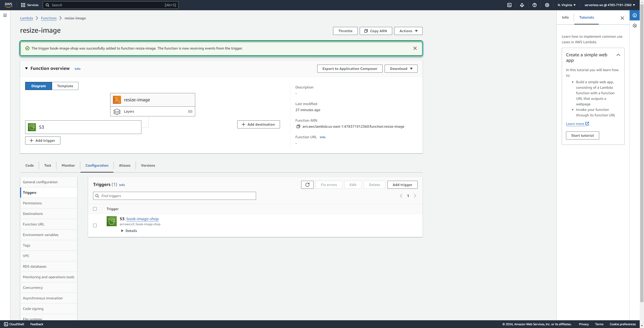Open Info link next to Function overview
Image resolution: width=644 pixels, height=328 pixels.
click(x=77, y=69)
